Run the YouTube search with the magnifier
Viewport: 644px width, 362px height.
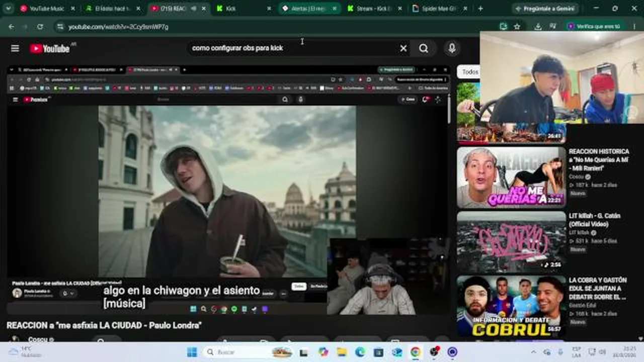(x=424, y=48)
